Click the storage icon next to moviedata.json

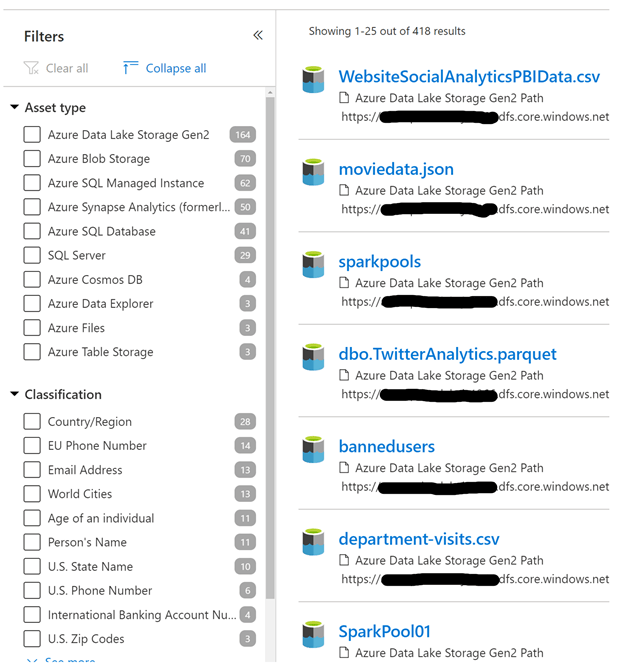pos(313,172)
